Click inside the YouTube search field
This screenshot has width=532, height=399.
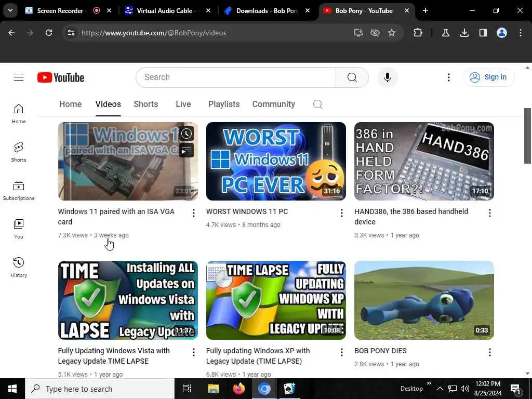[x=236, y=77]
